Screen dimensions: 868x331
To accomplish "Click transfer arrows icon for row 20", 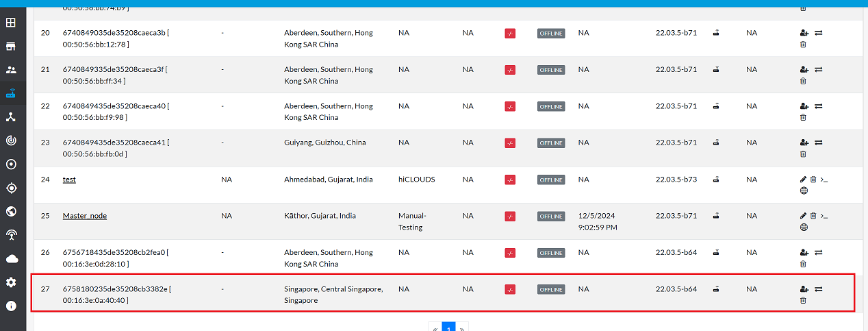I will pos(819,33).
